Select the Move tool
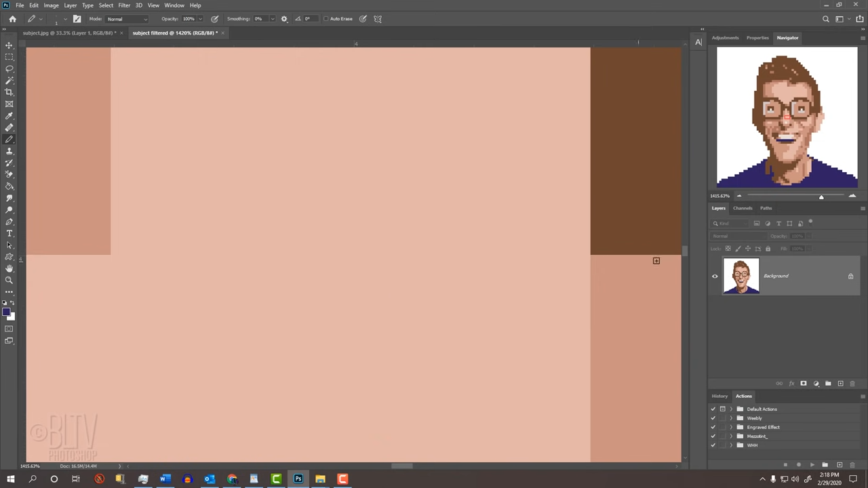Screen dimensions: 868x488 pyautogui.click(x=9, y=46)
